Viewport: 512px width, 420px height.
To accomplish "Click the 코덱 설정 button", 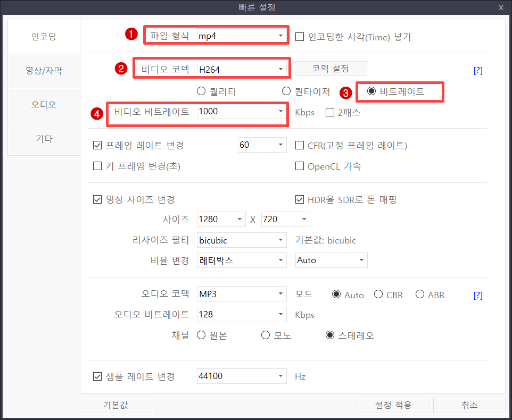I will click(x=331, y=69).
